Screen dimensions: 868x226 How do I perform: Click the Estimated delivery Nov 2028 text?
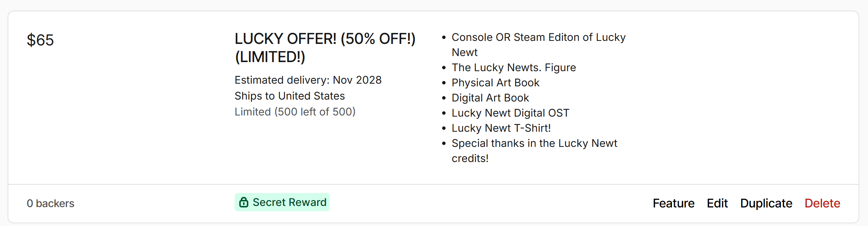308,80
